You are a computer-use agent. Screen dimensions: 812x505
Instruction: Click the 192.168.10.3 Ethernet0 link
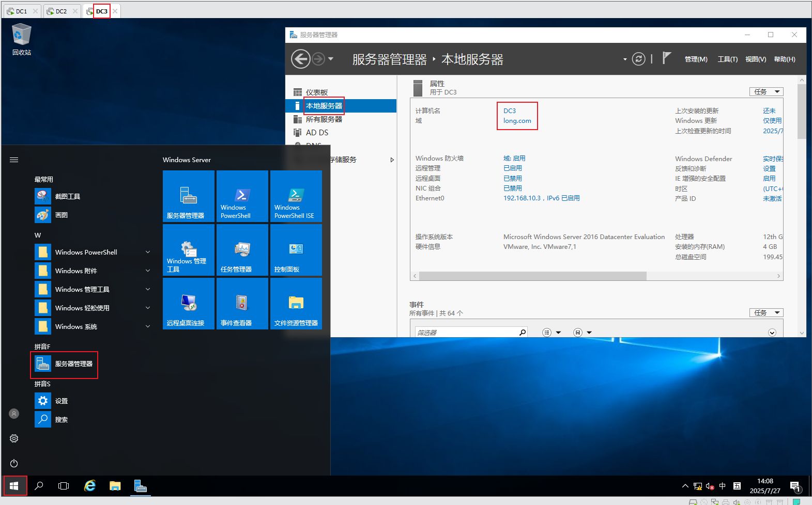click(541, 198)
